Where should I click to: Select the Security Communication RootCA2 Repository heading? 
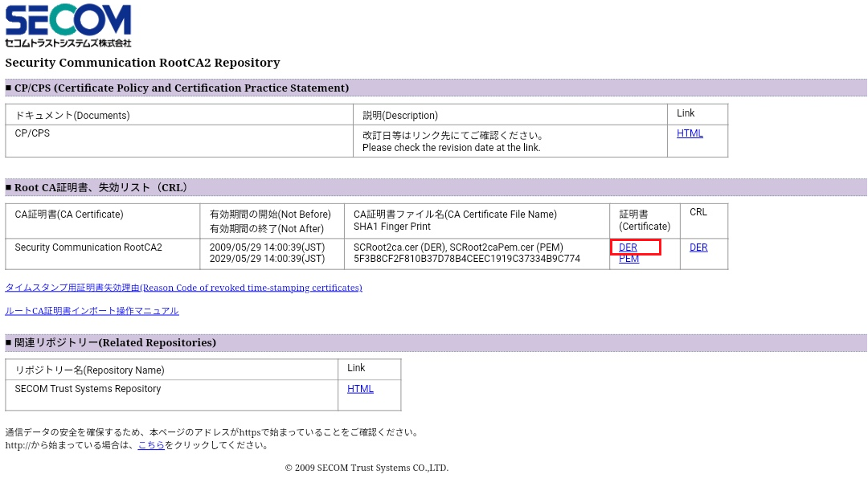[x=142, y=63]
